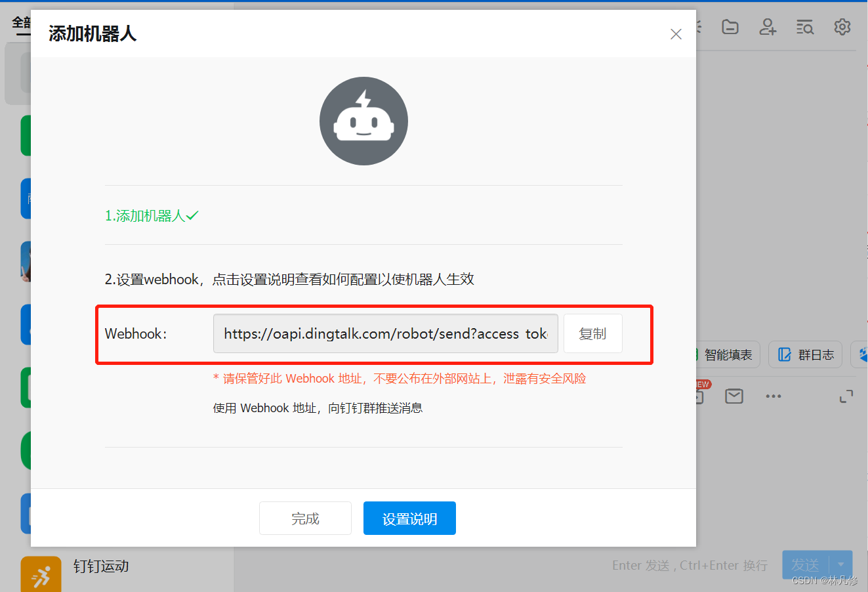The image size is (868, 592).
Task: Click the robot avatar image
Action: click(363, 121)
